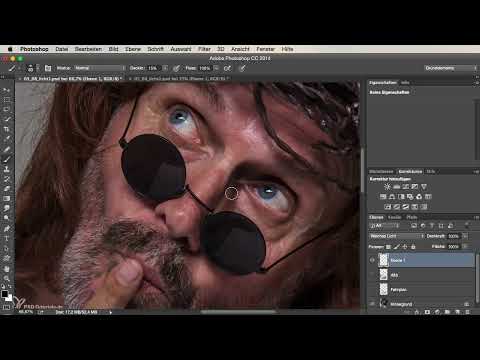Select the Zoom tool in the toolbox
Image resolution: width=480 pixels, height=360 pixels.
tap(7, 278)
